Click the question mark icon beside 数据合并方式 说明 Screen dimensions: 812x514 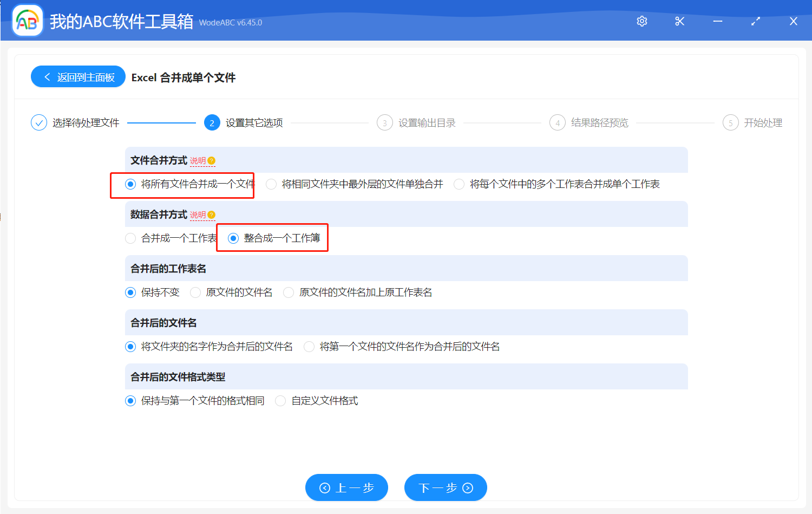(212, 214)
